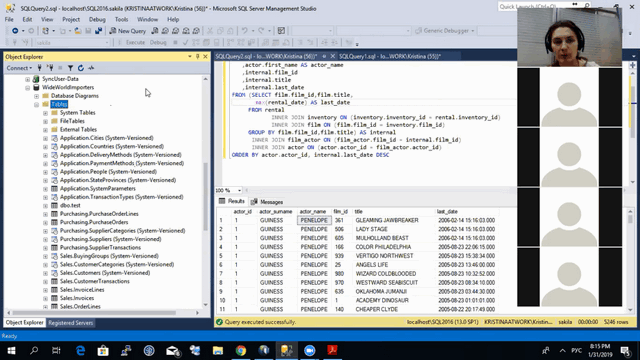The image size is (640, 360).
Task: Collapse the WideWorldImporters database node
Action: [x=27, y=88]
